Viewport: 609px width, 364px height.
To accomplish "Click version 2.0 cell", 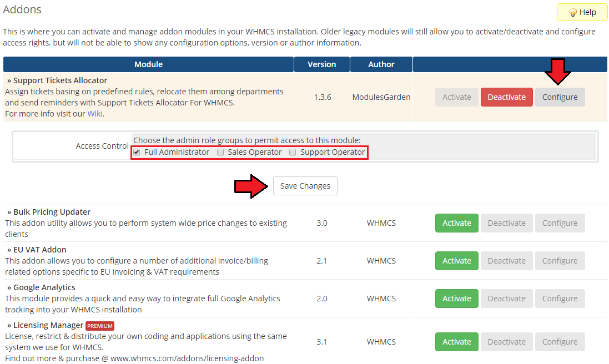I will pyautogui.click(x=322, y=299).
